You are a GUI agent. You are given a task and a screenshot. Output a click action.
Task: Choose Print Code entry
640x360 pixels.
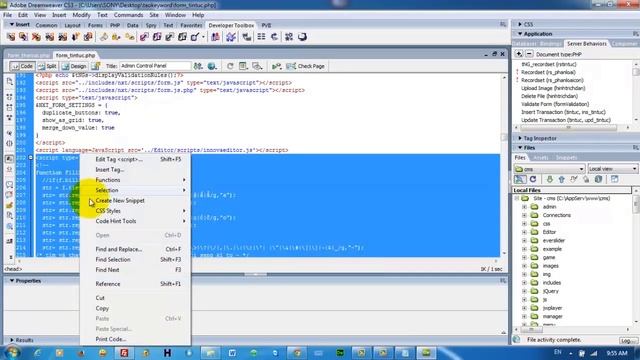click(x=111, y=339)
